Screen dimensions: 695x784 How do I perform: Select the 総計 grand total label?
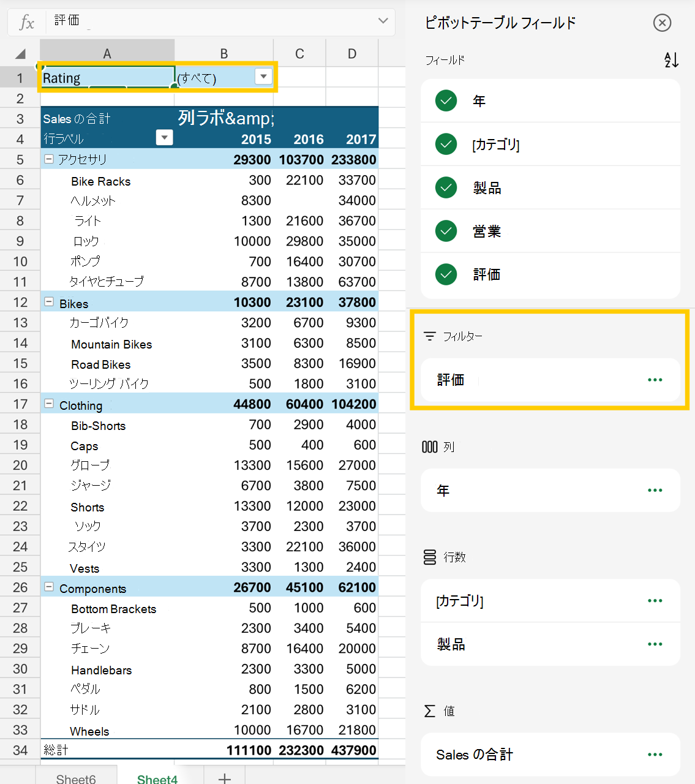(56, 750)
